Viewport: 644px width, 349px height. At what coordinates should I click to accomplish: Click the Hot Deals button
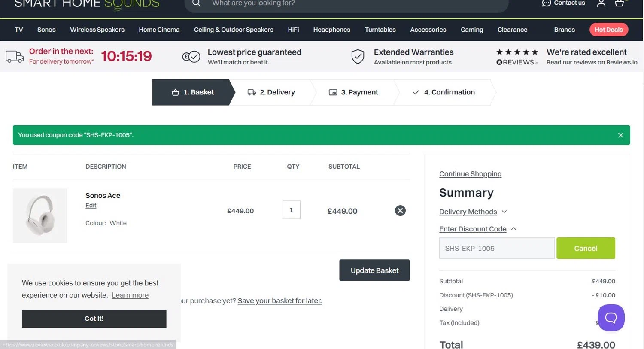pos(609,30)
